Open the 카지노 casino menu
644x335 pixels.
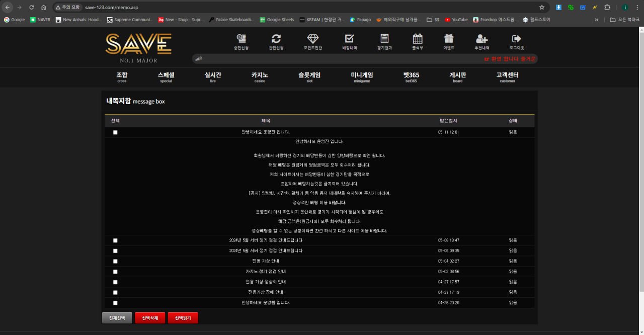(x=260, y=77)
